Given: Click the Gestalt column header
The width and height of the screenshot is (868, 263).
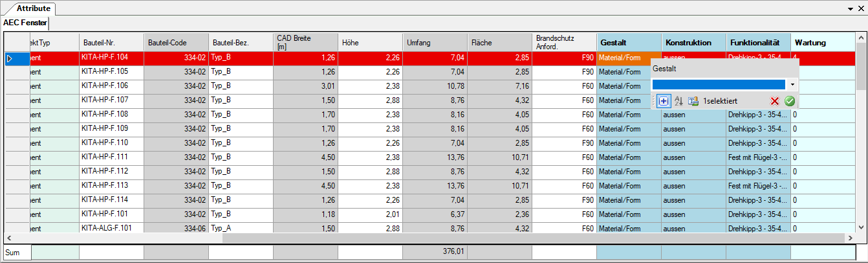Looking at the screenshot, I should coord(629,42).
